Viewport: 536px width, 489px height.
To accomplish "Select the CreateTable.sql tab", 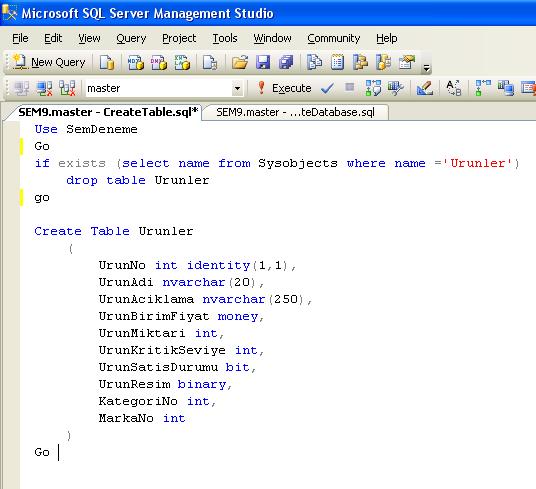I will point(108,112).
